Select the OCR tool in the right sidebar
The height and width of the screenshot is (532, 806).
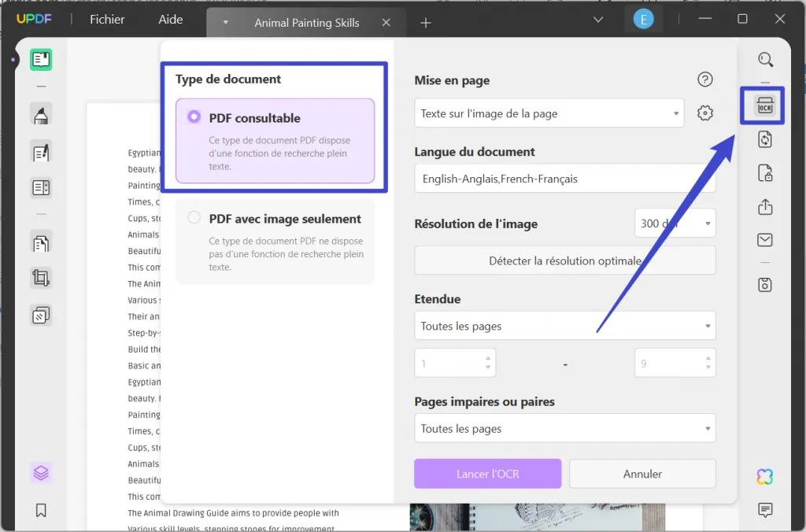click(x=762, y=106)
